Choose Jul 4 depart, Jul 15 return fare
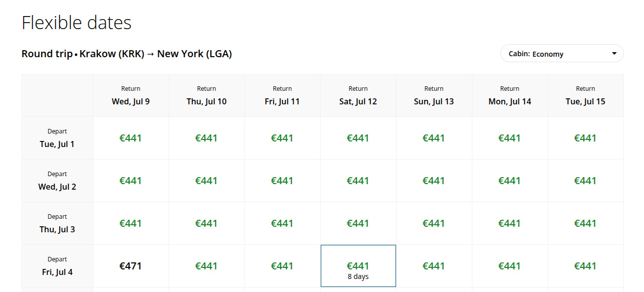 [585, 266]
